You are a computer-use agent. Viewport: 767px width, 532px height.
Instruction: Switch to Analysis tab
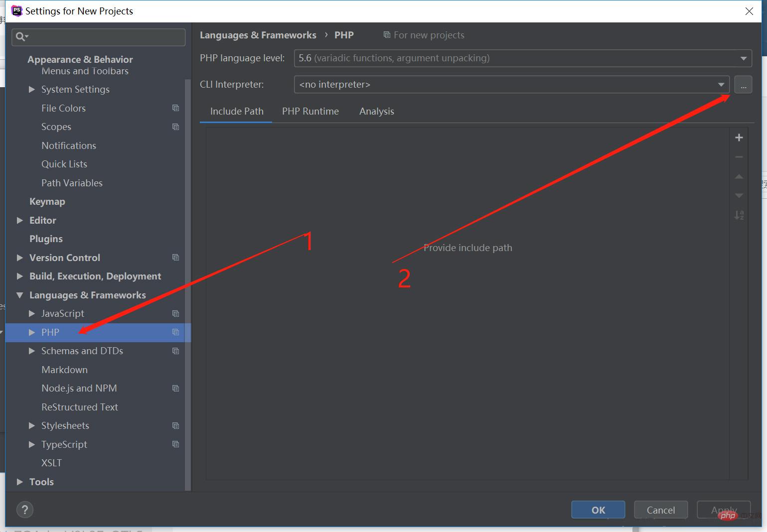click(377, 112)
